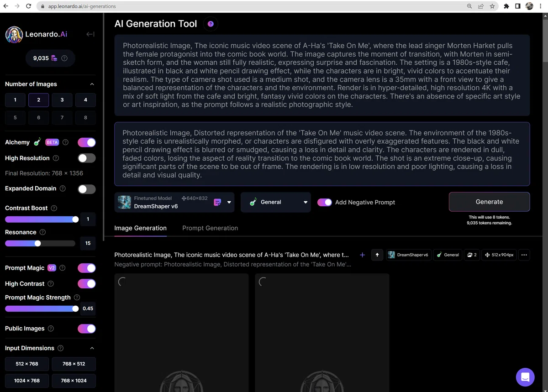Switch off High Contrast
The image size is (548, 392).
click(87, 284)
